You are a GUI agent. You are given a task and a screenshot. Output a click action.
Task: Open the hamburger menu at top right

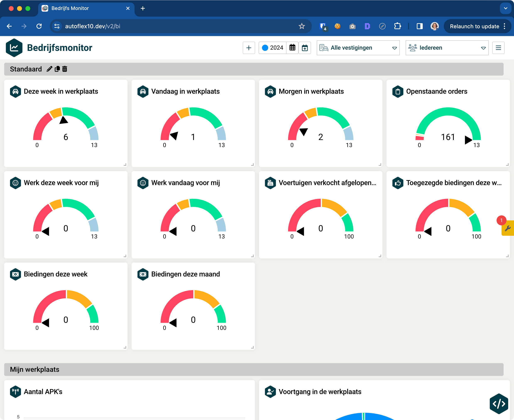(x=498, y=48)
